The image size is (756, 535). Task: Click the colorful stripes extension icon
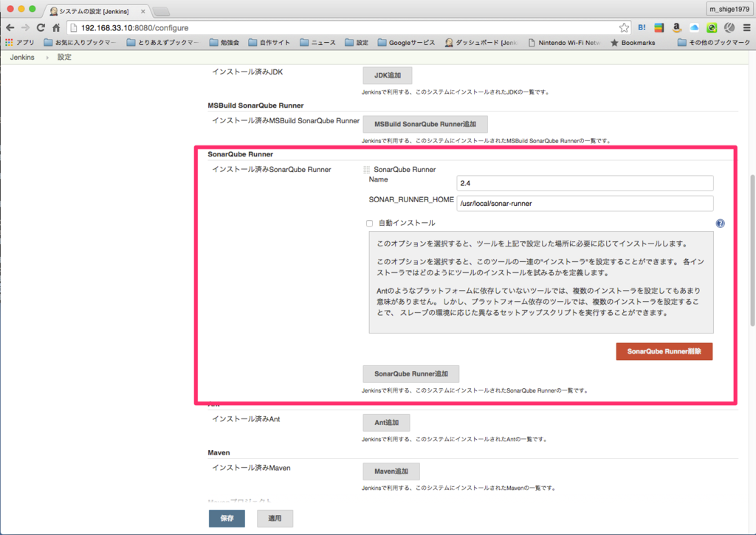pyautogui.click(x=659, y=28)
